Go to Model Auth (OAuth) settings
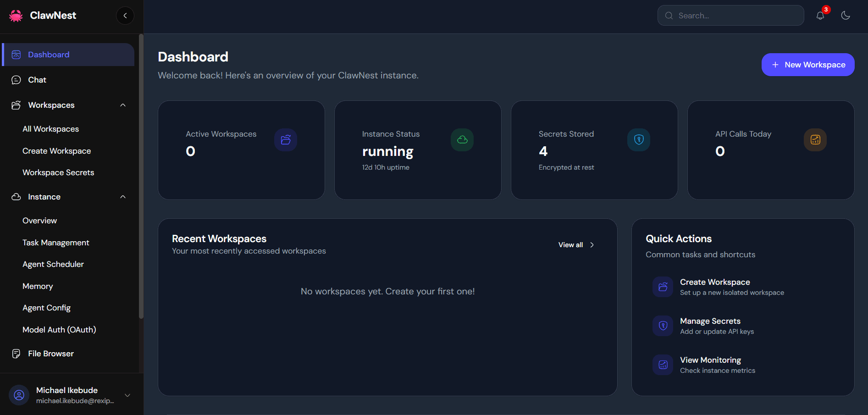 (x=59, y=329)
